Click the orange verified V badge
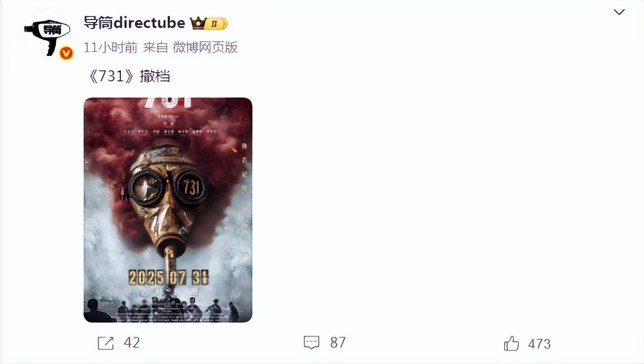The width and height of the screenshot is (644, 364). pos(66,53)
